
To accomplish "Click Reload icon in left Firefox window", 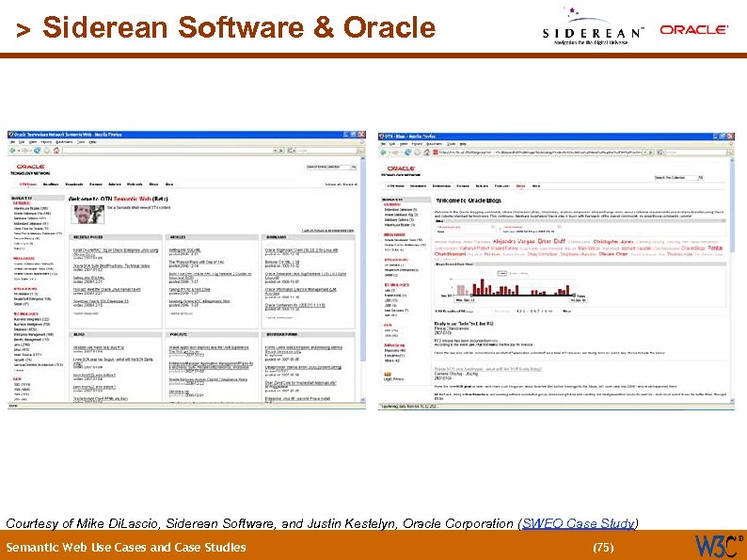I will pos(37,151).
